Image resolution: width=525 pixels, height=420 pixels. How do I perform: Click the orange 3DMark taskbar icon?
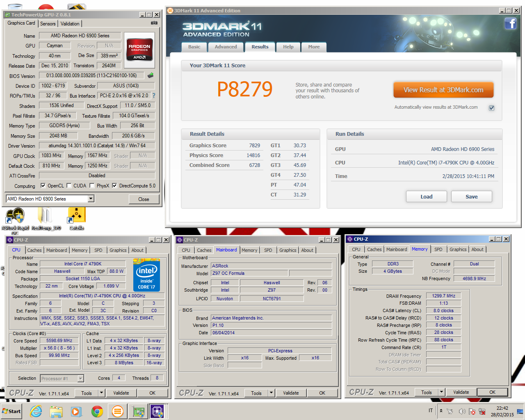coord(117,411)
